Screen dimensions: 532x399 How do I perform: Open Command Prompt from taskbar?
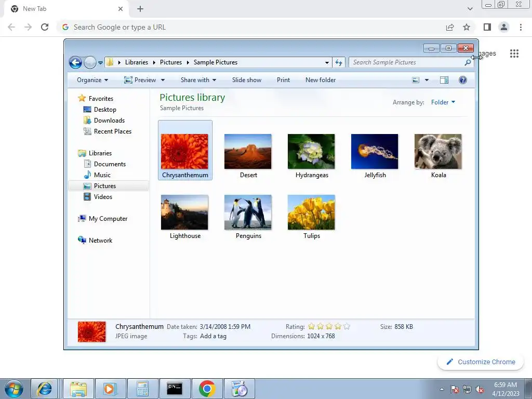(175, 389)
